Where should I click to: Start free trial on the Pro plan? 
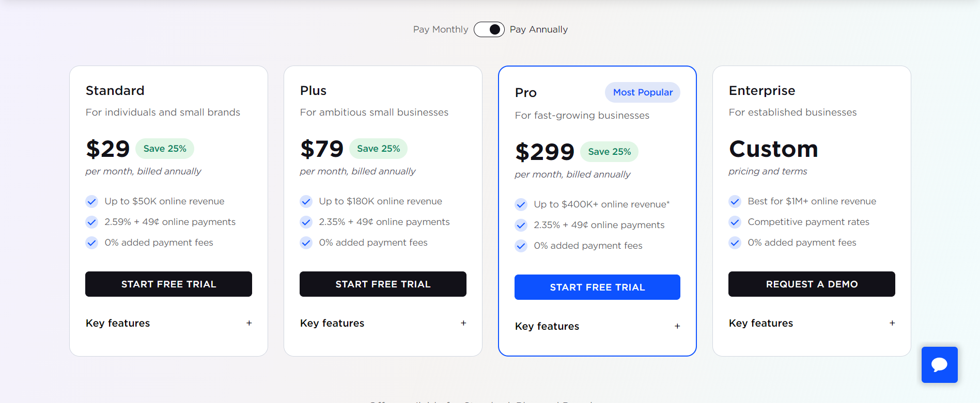tap(597, 287)
